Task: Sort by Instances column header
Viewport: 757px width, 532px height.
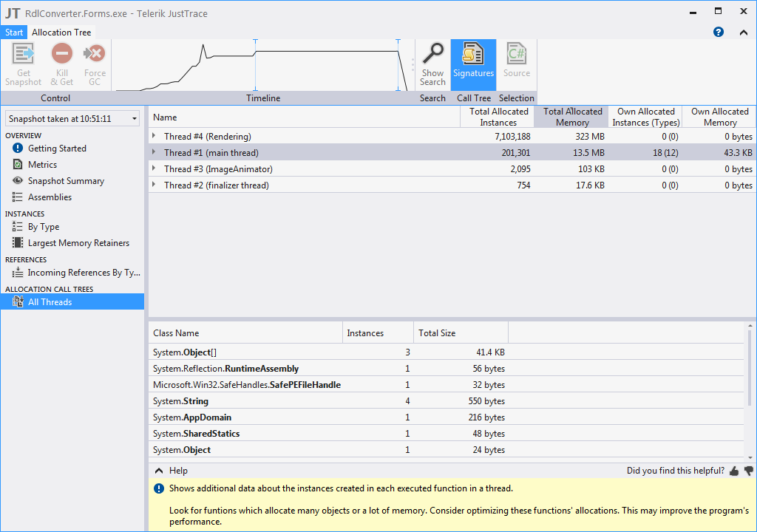Action: [x=378, y=332]
